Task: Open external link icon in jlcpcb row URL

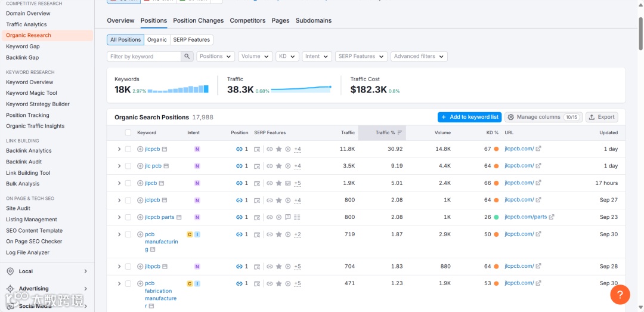Action: coord(538,149)
